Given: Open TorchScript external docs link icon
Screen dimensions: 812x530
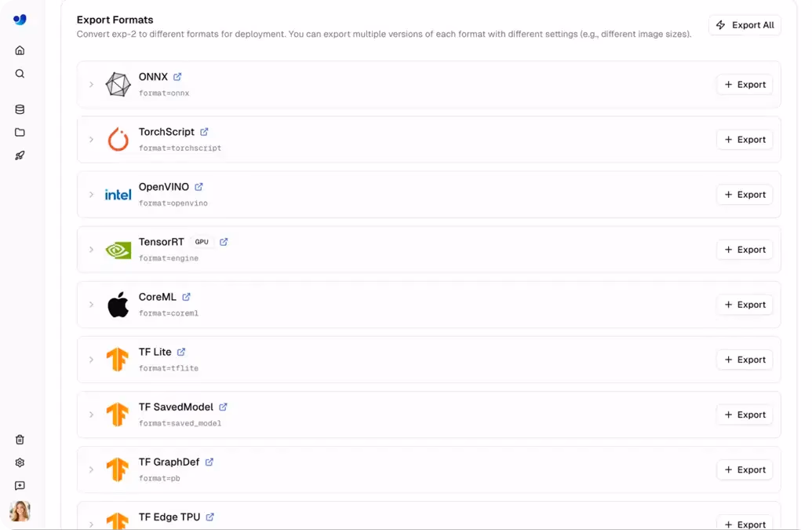Looking at the screenshot, I should (x=204, y=132).
